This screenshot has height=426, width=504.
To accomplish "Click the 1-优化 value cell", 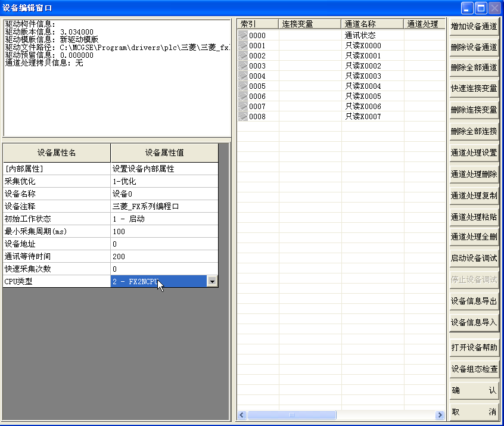I will pos(164,181).
